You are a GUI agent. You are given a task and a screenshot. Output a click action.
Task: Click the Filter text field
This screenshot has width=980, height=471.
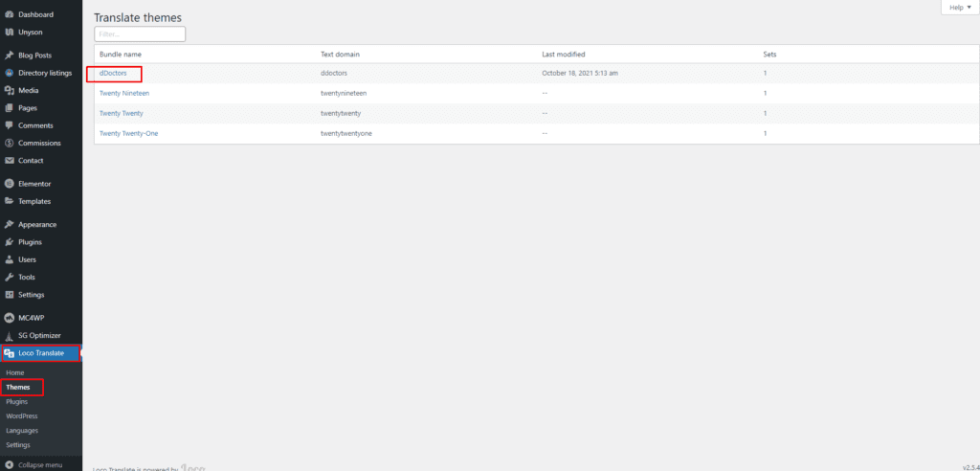click(x=140, y=34)
